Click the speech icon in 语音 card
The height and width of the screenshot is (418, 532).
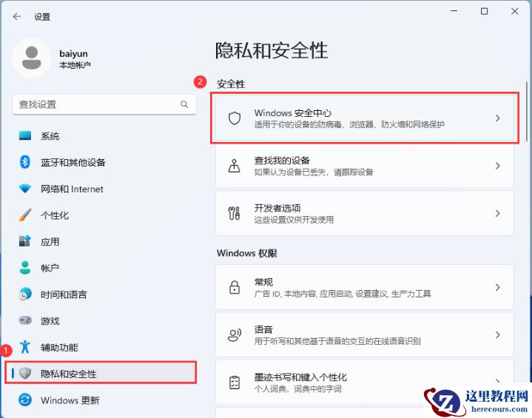click(235, 335)
